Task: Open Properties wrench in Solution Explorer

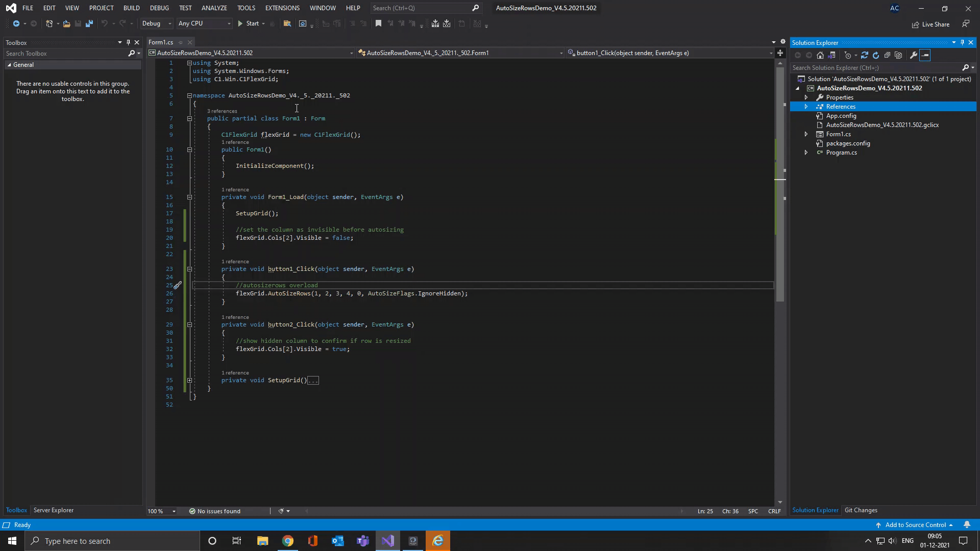Action: [x=914, y=55]
